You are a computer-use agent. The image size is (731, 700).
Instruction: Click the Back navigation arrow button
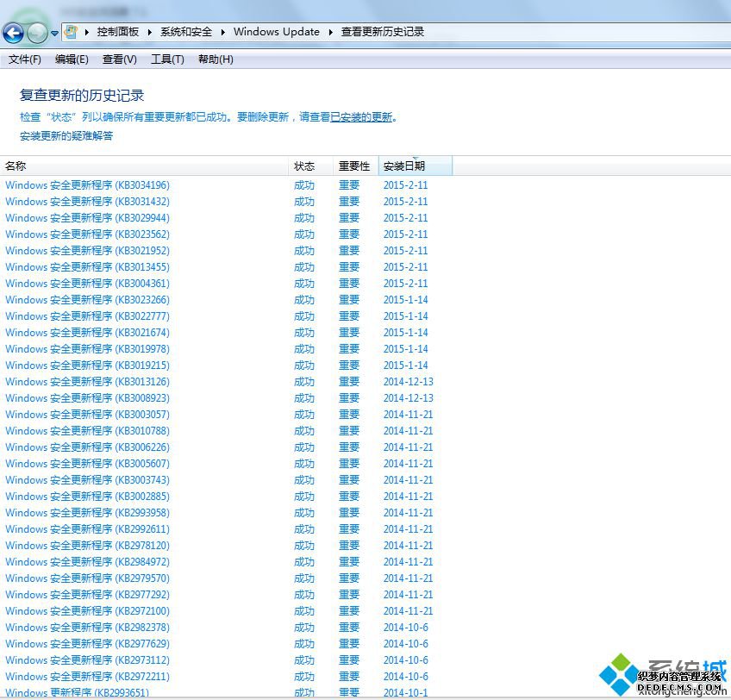[13, 33]
